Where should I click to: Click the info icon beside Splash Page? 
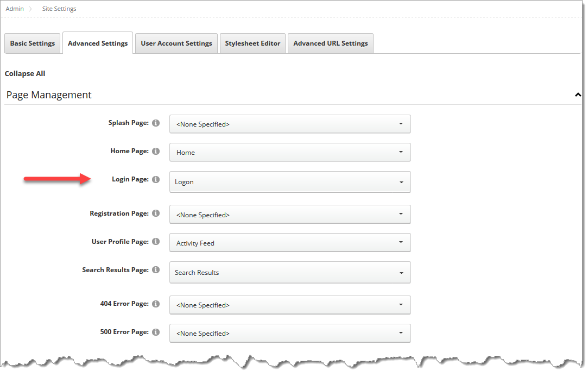coord(156,123)
